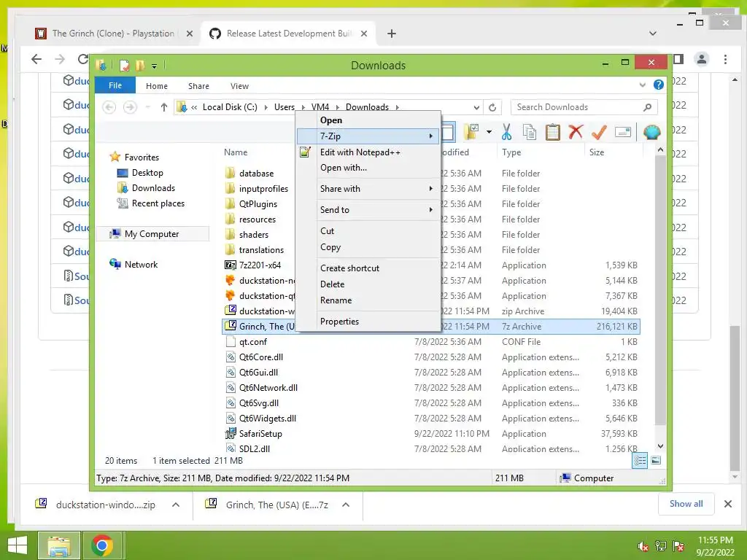Viewport: 747px width, 560px height.
Task: Click the Chrome side panel icon
Action: pyautogui.click(x=678, y=59)
